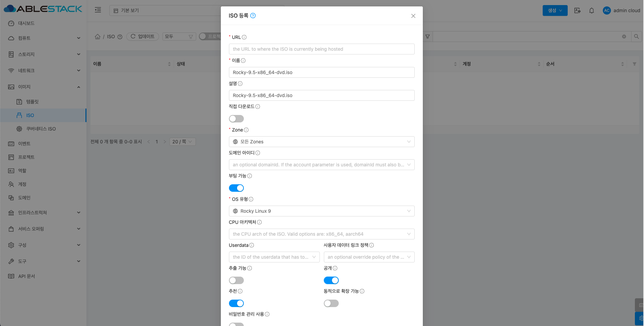
Task: Click the language translate icon in header
Action: (577, 10)
